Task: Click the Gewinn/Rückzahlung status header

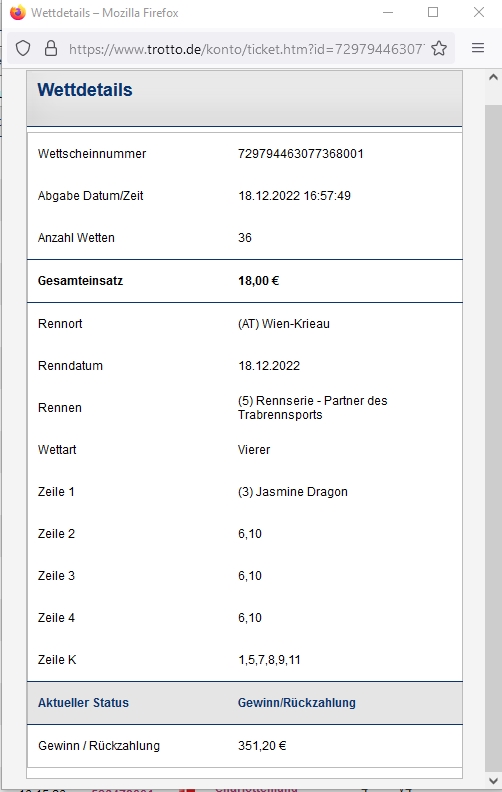Action: tap(296, 703)
